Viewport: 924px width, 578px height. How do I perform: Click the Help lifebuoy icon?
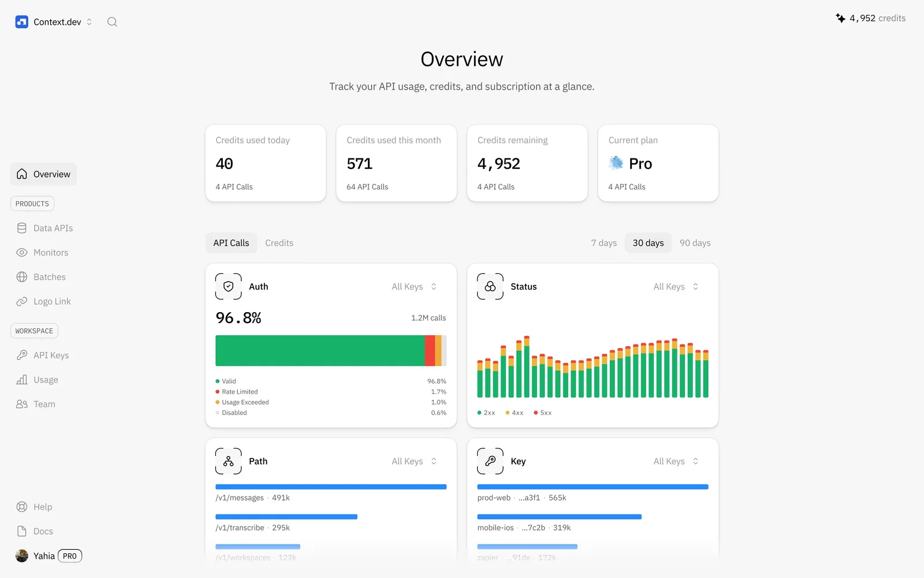[x=22, y=507]
